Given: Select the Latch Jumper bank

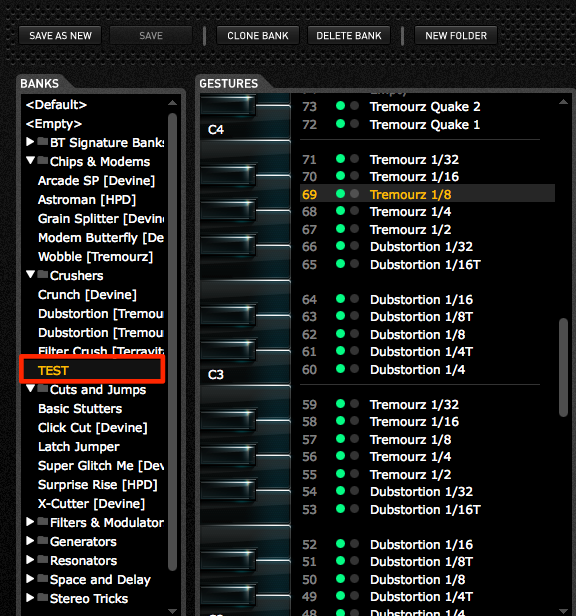Looking at the screenshot, I should tap(79, 447).
